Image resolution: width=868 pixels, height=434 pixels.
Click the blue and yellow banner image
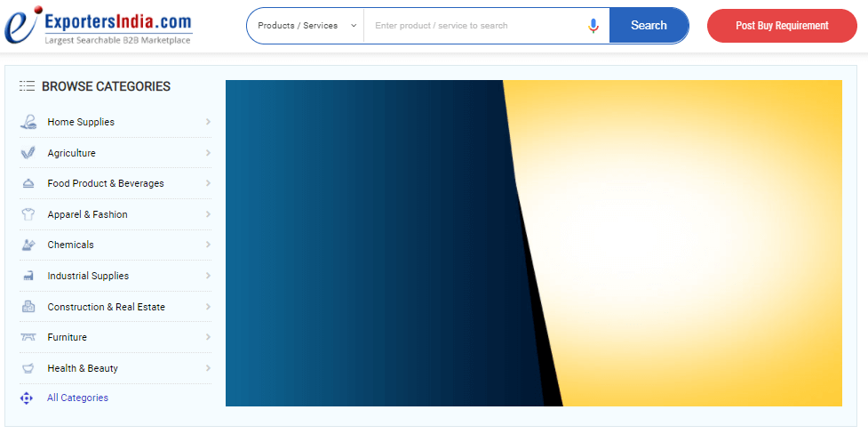point(534,244)
